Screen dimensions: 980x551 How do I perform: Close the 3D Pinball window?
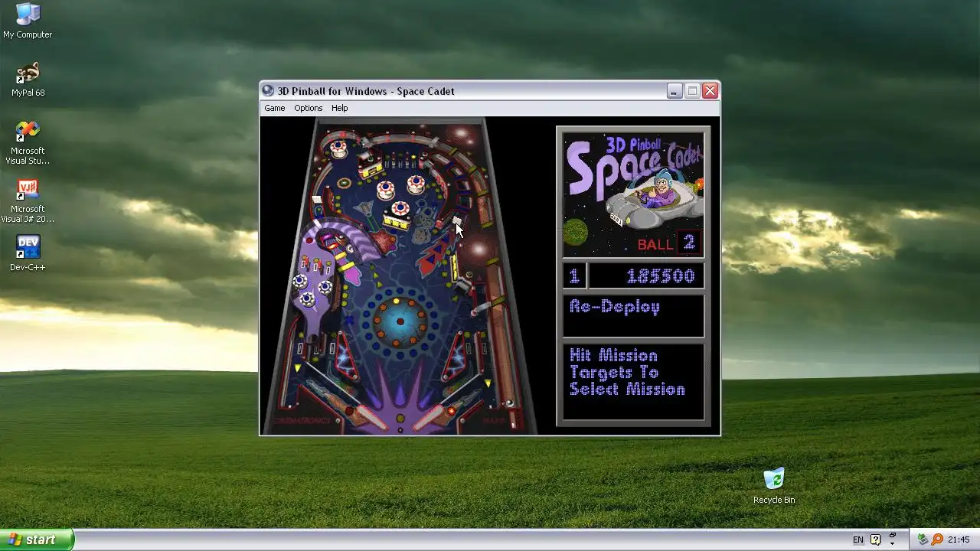click(710, 91)
